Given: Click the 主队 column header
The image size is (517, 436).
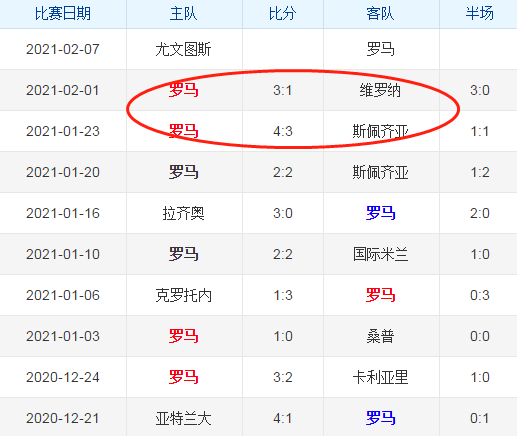Looking at the screenshot, I should [x=184, y=14].
